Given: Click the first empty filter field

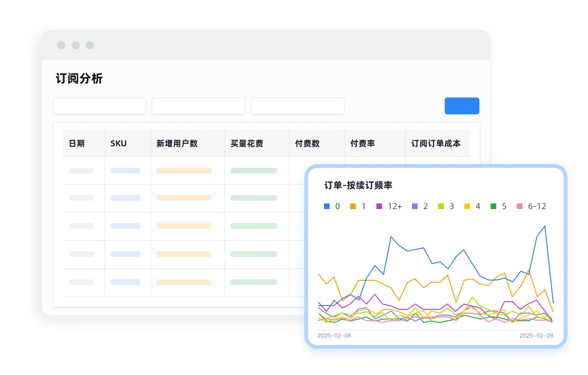Looking at the screenshot, I should point(99,106).
